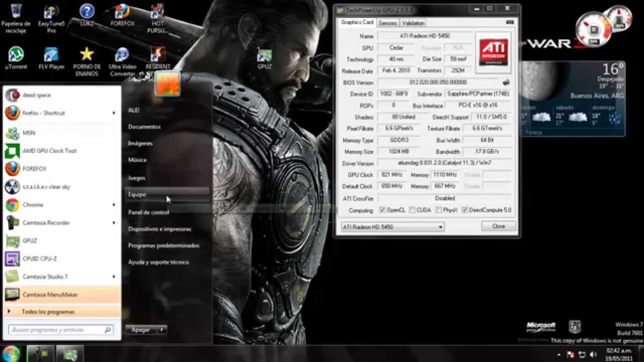This screenshot has width=644, height=362.
Task: Click the GPU Clock value 821 MHz
Action: pyautogui.click(x=391, y=175)
